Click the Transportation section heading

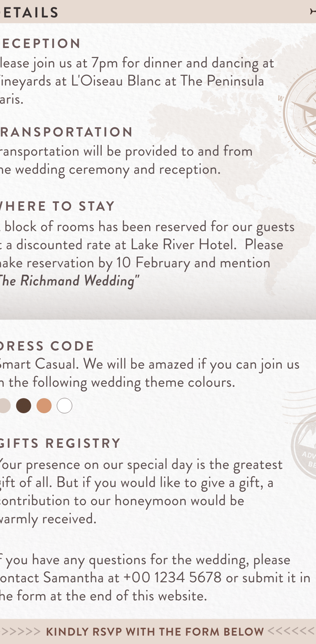(66, 132)
